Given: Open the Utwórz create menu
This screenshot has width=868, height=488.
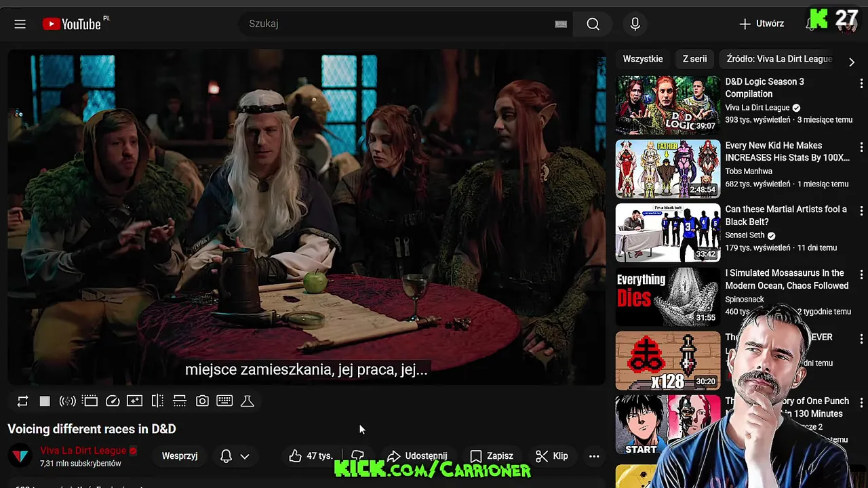Looking at the screenshot, I should click(x=762, y=24).
